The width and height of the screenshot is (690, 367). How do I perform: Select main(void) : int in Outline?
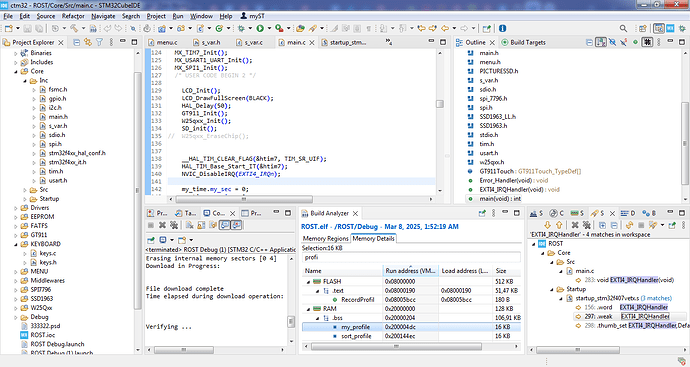500,199
